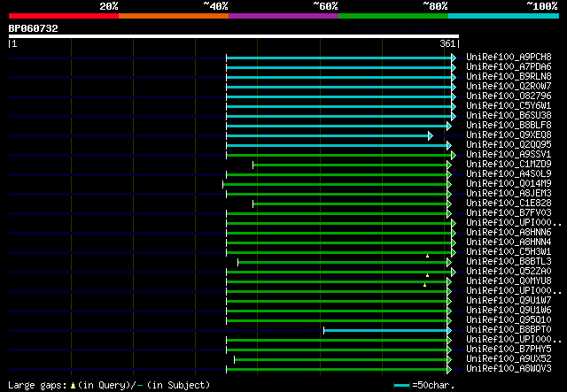
Task: Select the UniRef100_A8HNN6 label
Action: point(509,233)
